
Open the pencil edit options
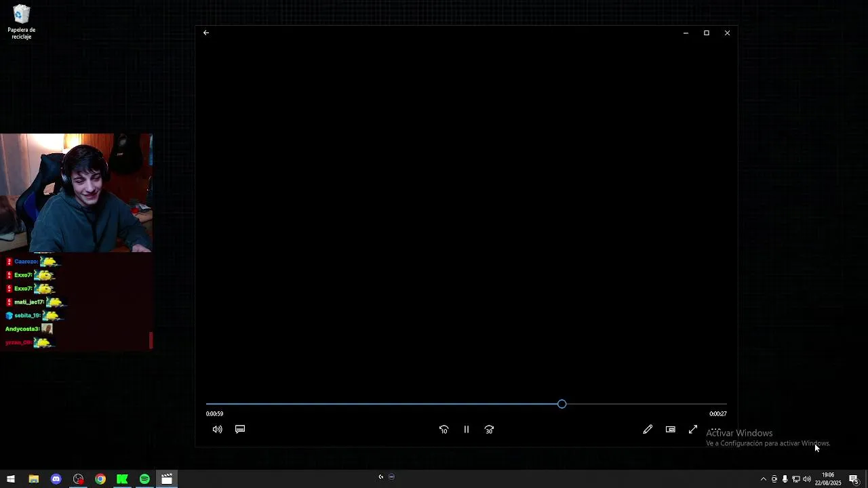point(648,429)
